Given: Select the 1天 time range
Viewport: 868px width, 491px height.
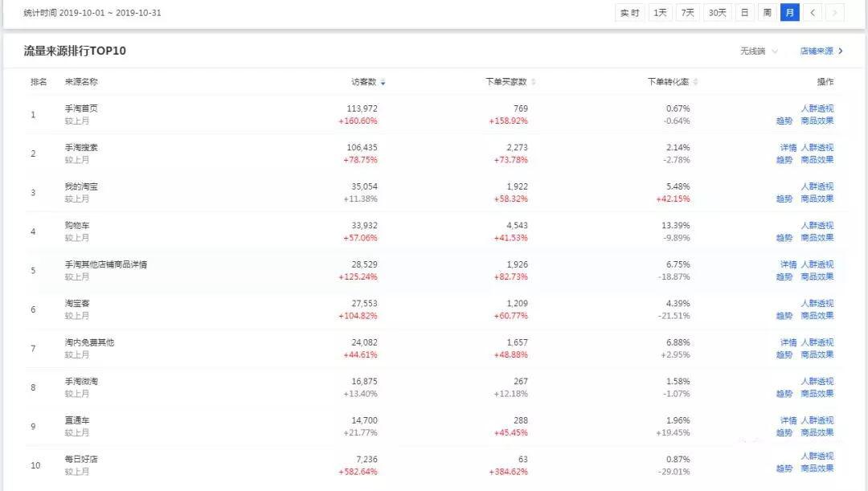Looking at the screenshot, I should [659, 13].
